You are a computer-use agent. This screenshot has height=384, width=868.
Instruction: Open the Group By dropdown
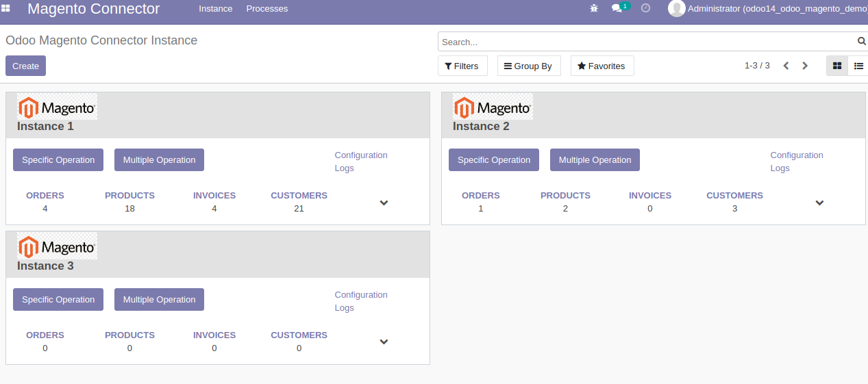coord(529,66)
